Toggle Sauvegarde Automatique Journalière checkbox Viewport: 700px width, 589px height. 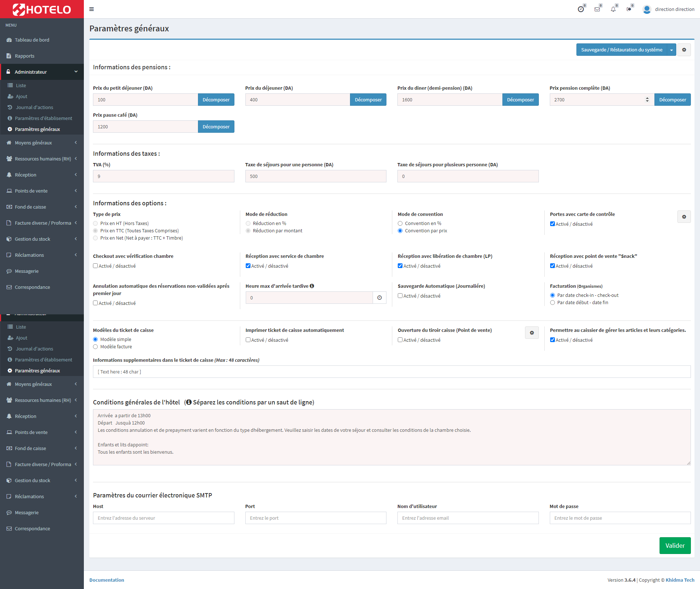[x=400, y=296]
